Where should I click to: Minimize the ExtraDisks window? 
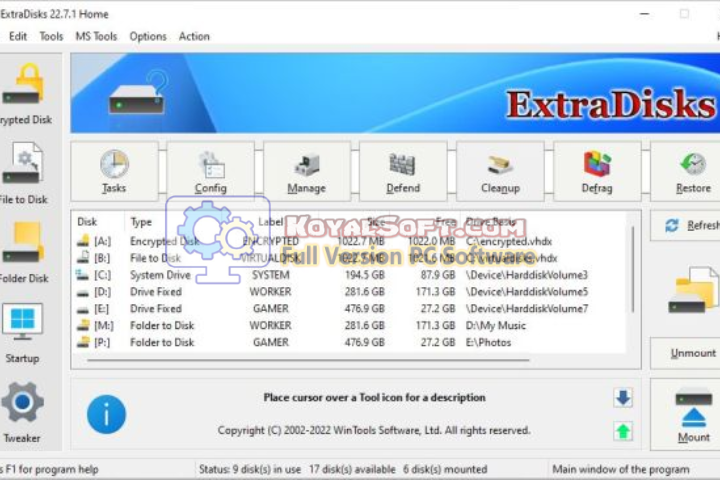click(x=645, y=14)
